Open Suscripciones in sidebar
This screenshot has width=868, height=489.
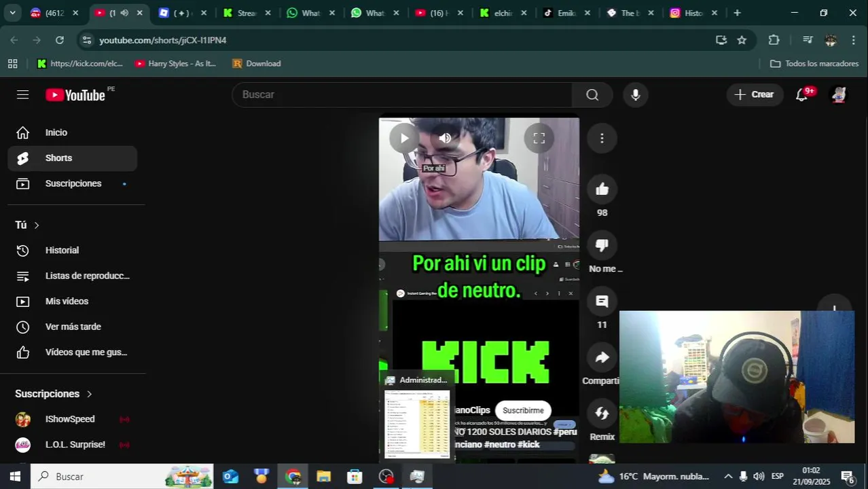pyautogui.click(x=72, y=183)
